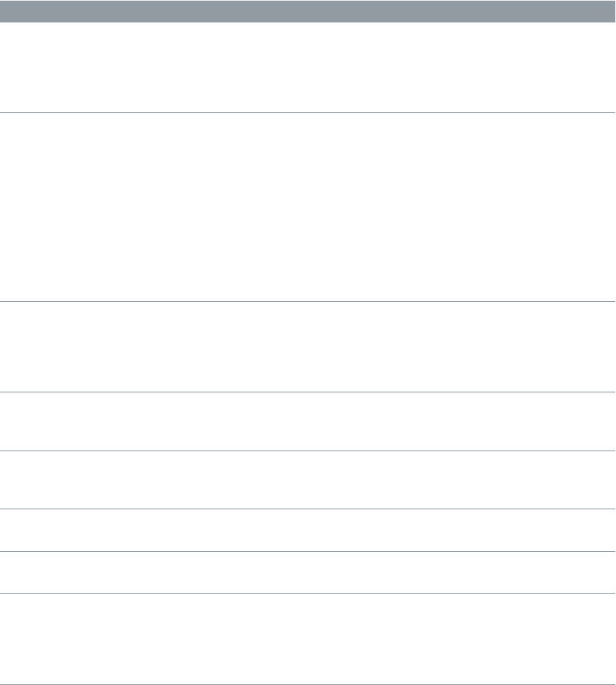Click the divider under the sixth row
616x685 pixels.
click(x=307, y=551)
